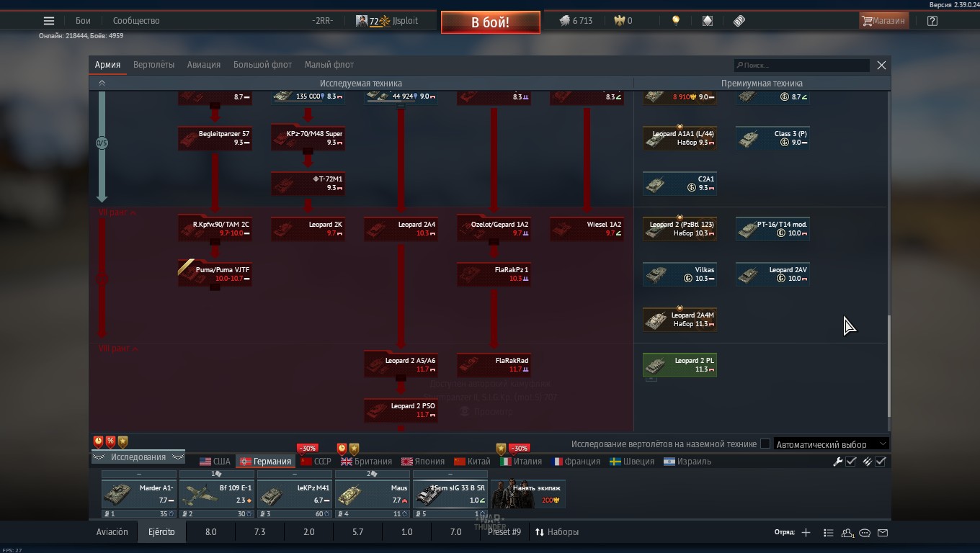Image resolution: width=980 pixels, height=553 pixels.
Task: Select the Leopard 2A4 vehicle card
Action: [401, 229]
